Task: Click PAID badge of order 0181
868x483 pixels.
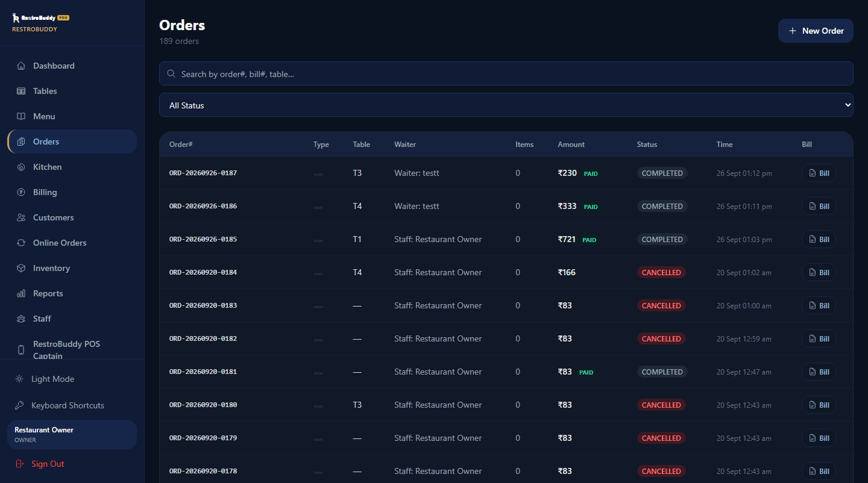Action: [586, 372]
